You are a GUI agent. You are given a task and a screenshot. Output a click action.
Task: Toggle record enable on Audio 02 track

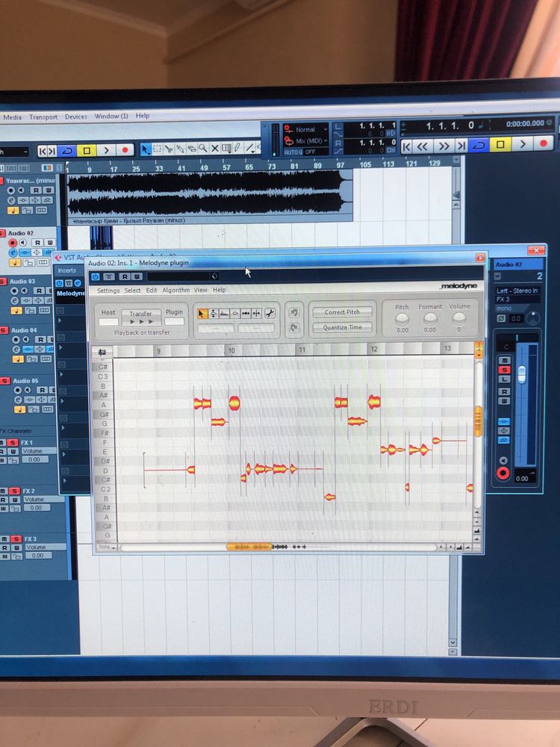click(x=13, y=243)
